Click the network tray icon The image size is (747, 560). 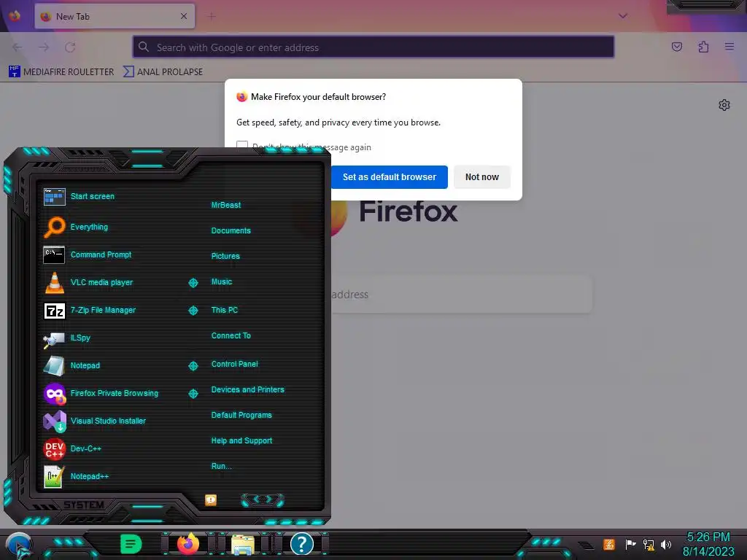click(649, 544)
